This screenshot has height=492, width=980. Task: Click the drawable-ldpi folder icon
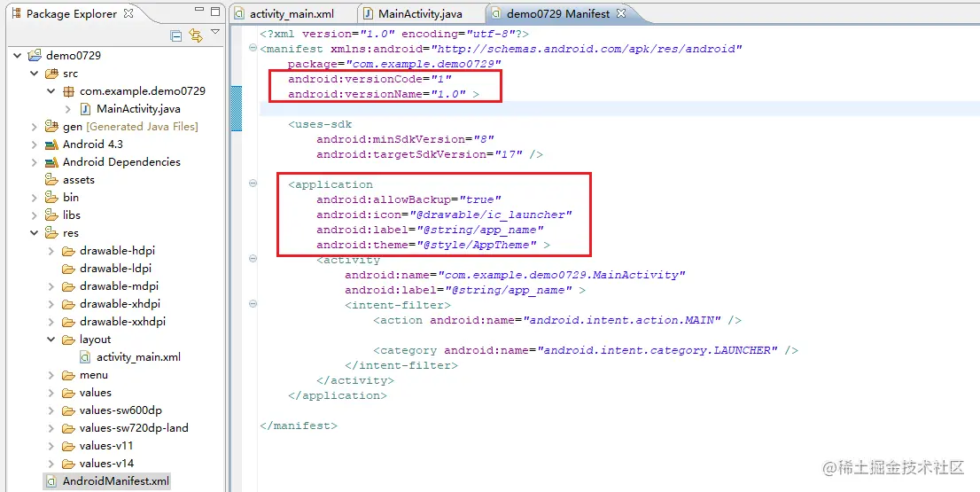pos(69,269)
